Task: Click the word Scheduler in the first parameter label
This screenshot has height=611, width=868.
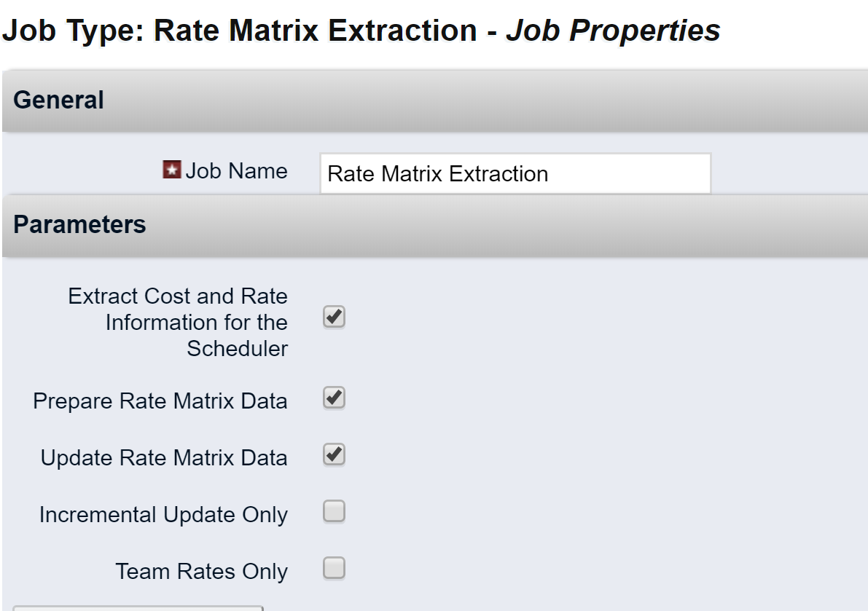Action: (237, 349)
